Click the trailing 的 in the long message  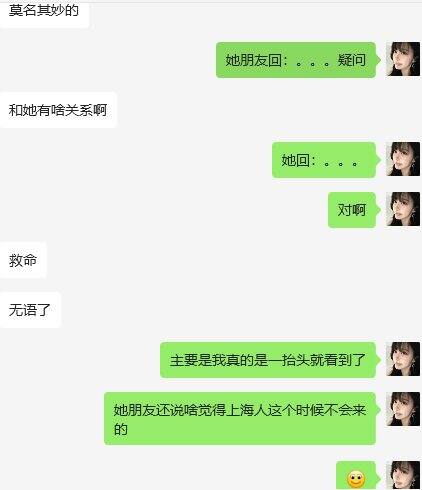click(120, 429)
